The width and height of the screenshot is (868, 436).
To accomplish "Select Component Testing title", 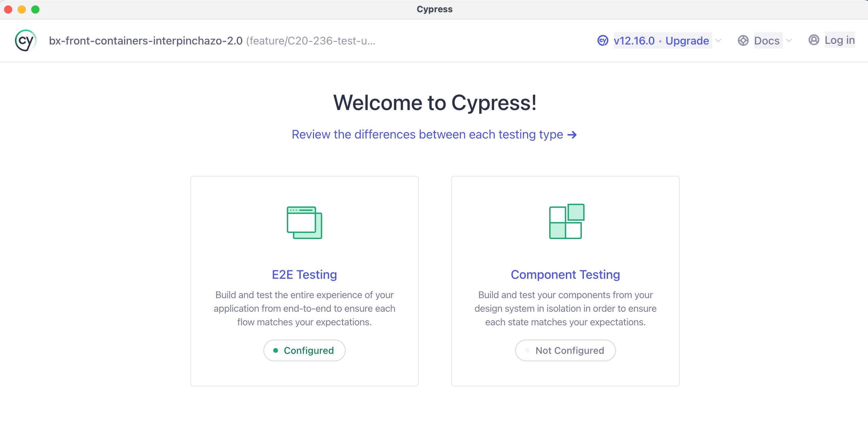I will (565, 274).
